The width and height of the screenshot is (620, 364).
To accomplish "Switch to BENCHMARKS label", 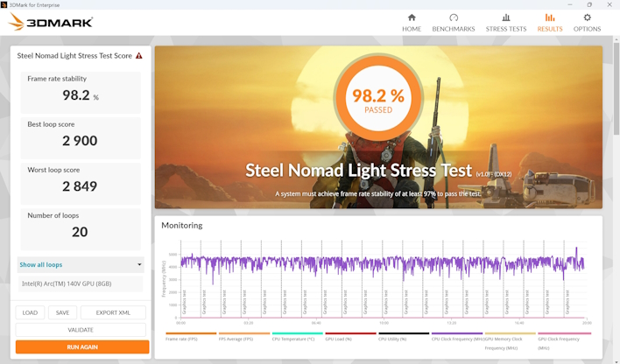I will [x=454, y=29].
